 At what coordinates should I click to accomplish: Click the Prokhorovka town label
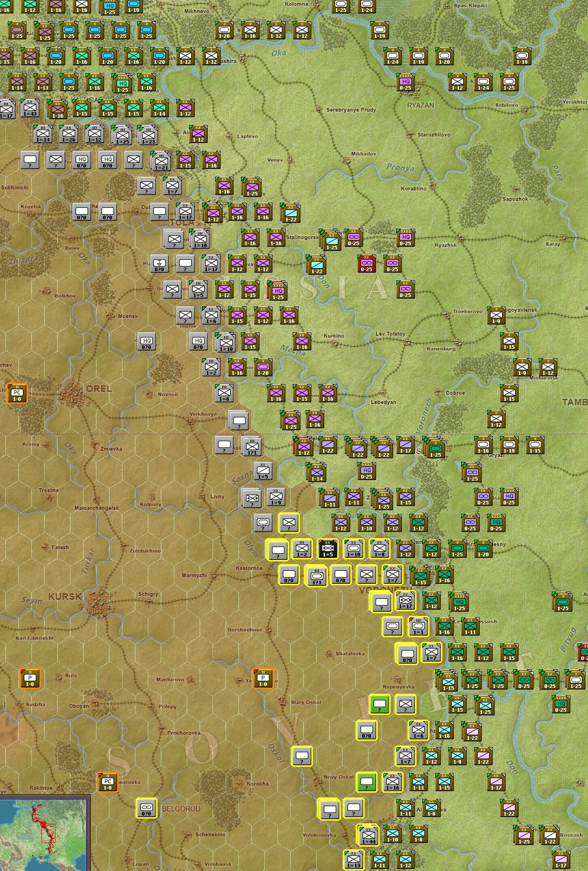coord(183,733)
